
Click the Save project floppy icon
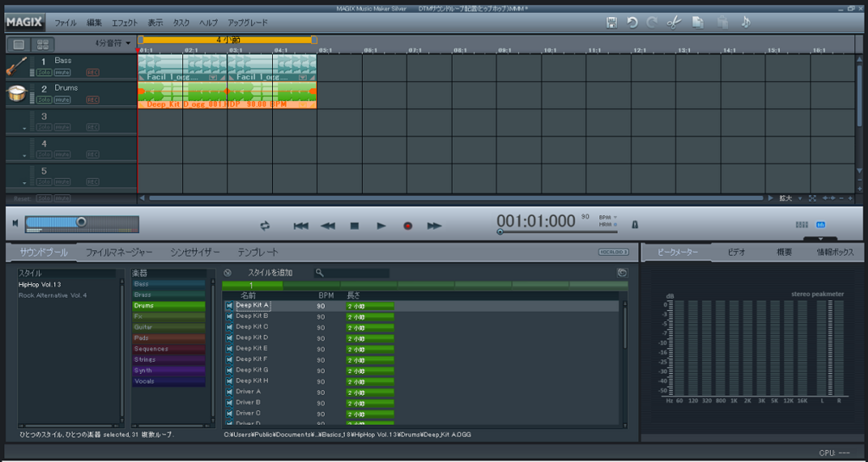pos(612,23)
